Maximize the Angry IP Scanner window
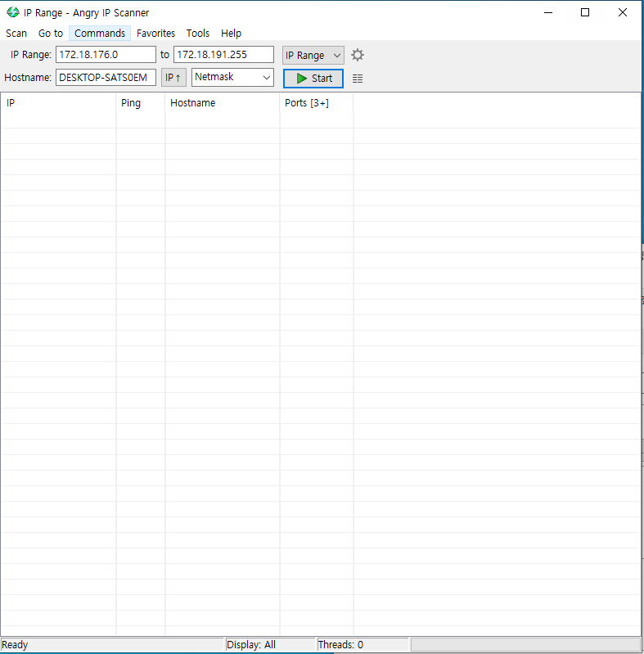 pos(585,12)
